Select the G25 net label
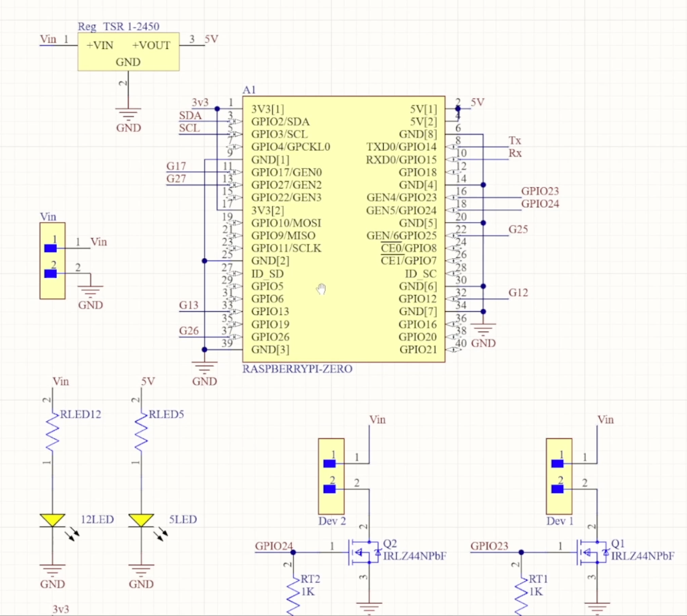This screenshot has width=687, height=616. click(x=518, y=230)
